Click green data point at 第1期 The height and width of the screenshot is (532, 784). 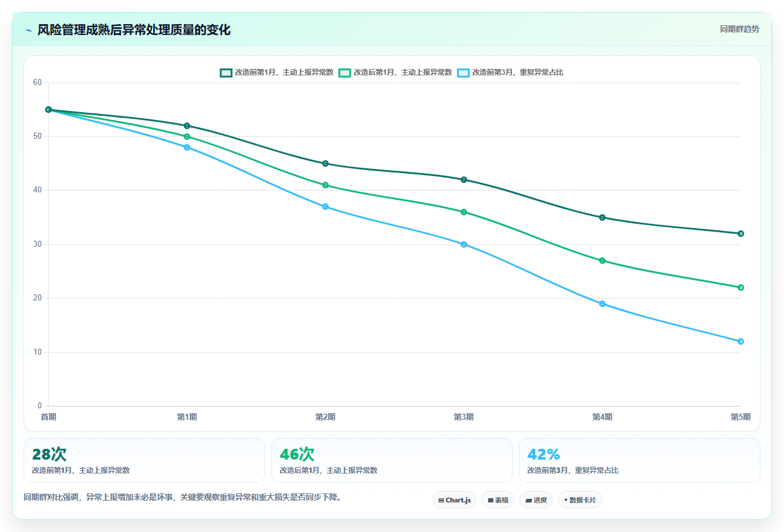point(187,137)
